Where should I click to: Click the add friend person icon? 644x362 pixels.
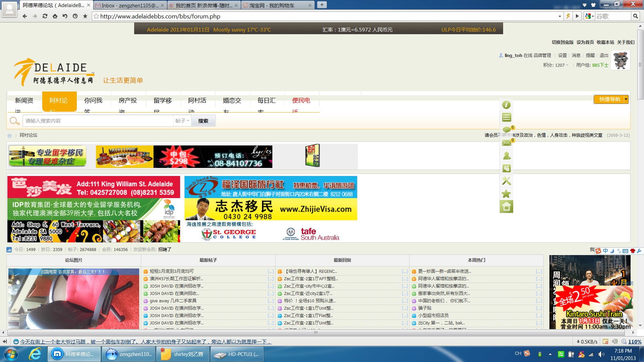coord(506,156)
